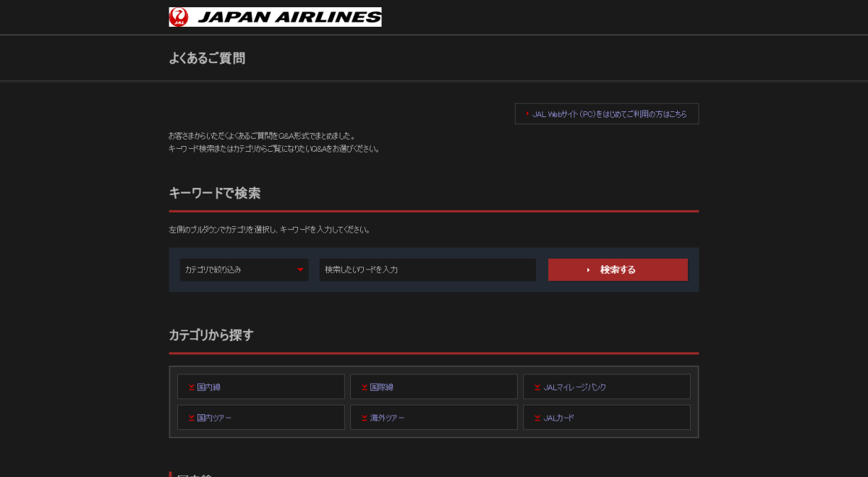Jump to the 国際線 category

click(x=434, y=387)
